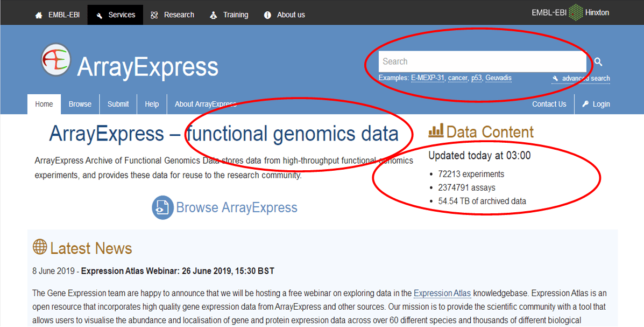Image resolution: width=644 pixels, height=327 pixels.
Task: Open the Training menu item
Action: pyautogui.click(x=229, y=15)
